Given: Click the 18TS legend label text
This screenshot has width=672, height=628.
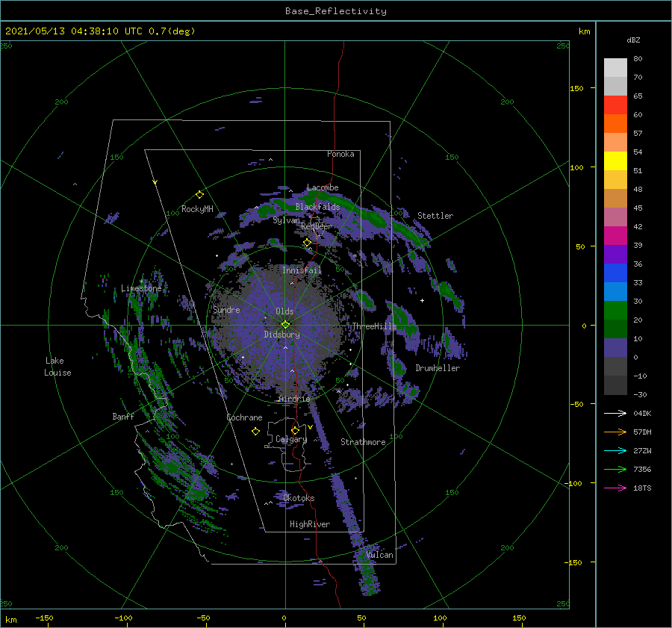Looking at the screenshot, I should 642,488.
